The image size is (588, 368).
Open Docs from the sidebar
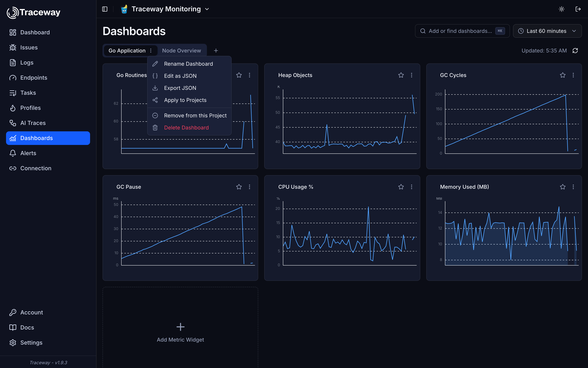point(48,327)
